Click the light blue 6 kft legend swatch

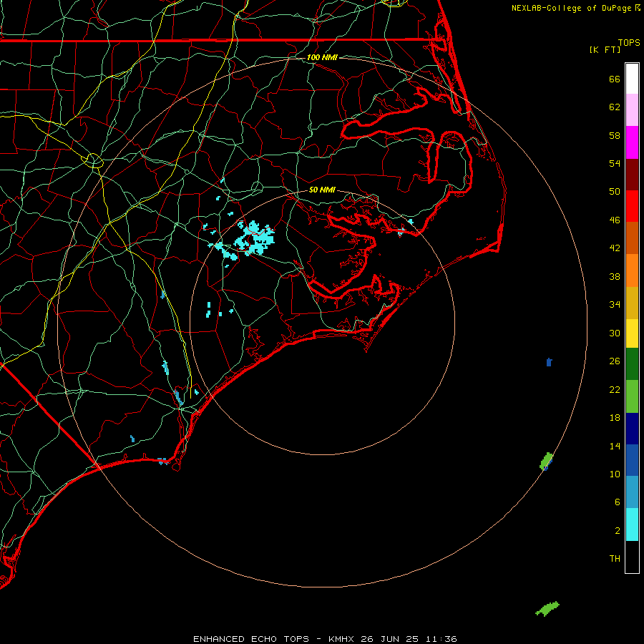pyautogui.click(x=632, y=492)
